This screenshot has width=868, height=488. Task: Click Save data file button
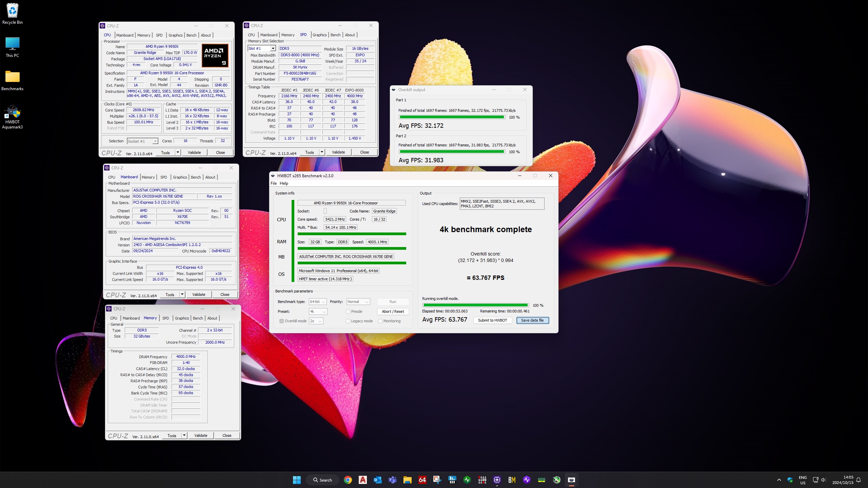(x=532, y=320)
